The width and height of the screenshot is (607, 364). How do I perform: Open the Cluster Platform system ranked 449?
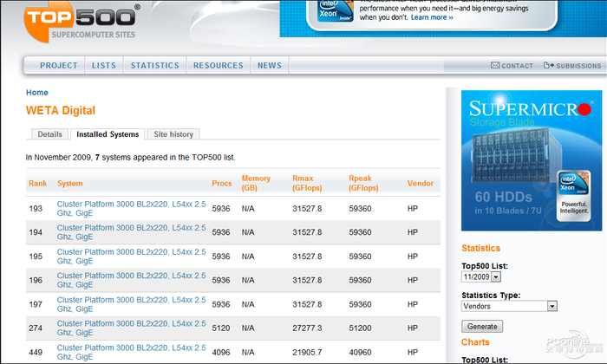131,353
